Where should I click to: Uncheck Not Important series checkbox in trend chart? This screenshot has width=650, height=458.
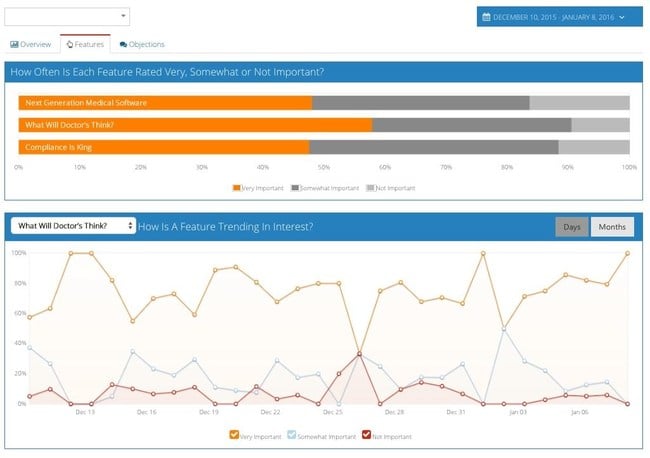[x=366, y=435]
